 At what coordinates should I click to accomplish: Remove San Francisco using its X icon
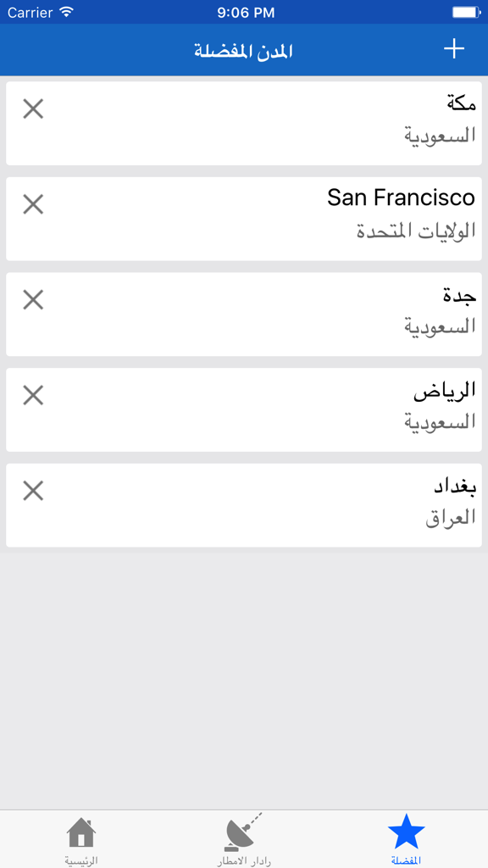pos(32,204)
